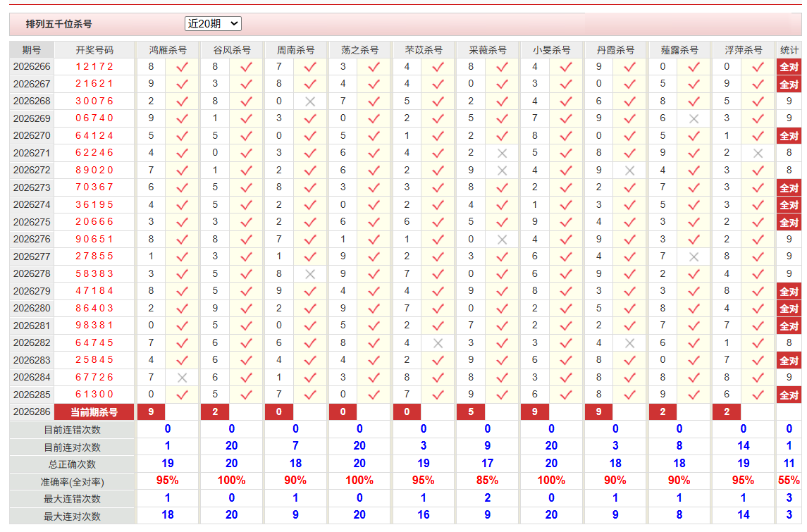807x532 pixels.
Task: Click the gray X in 周南杀号 for 2026268
Action: point(310,101)
